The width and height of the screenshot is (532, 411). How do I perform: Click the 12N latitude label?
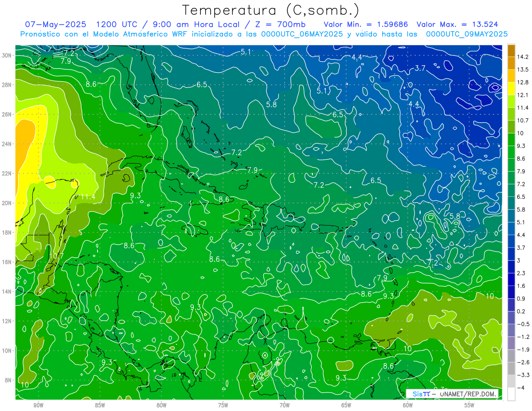(x=7, y=321)
